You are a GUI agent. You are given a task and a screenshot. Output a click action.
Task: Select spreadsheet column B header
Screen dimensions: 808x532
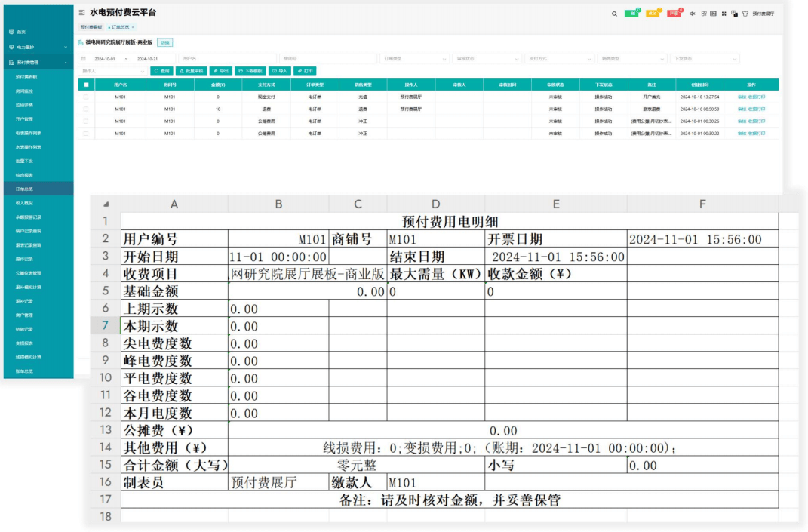tap(278, 204)
